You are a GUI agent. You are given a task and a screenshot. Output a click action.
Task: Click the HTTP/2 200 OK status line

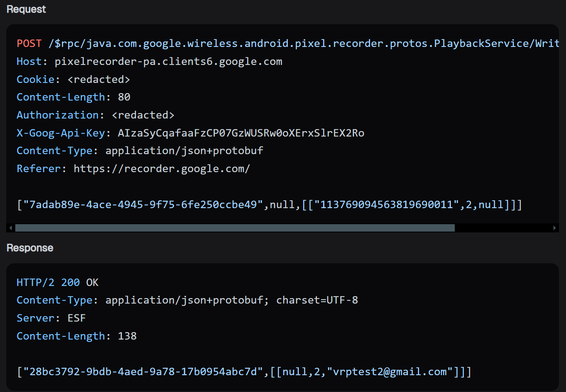58,282
